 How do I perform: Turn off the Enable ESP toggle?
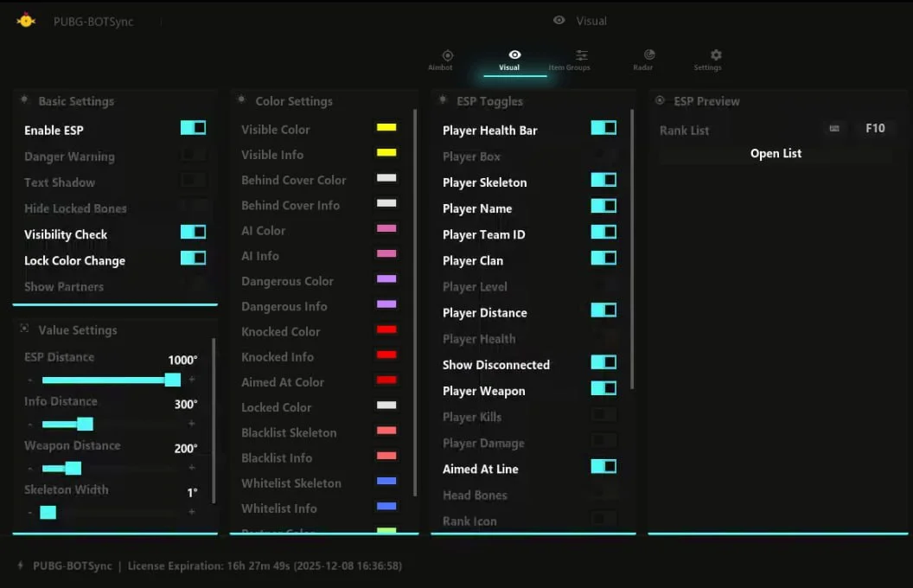(x=193, y=128)
